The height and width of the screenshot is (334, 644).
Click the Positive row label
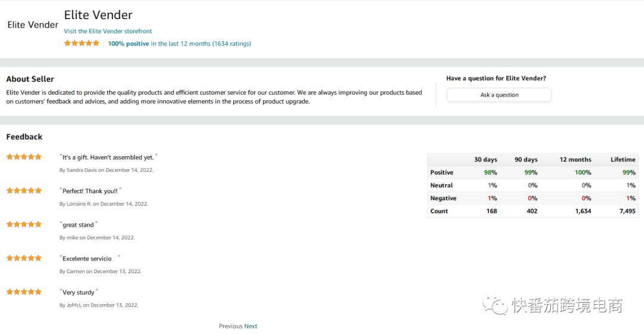coord(441,172)
